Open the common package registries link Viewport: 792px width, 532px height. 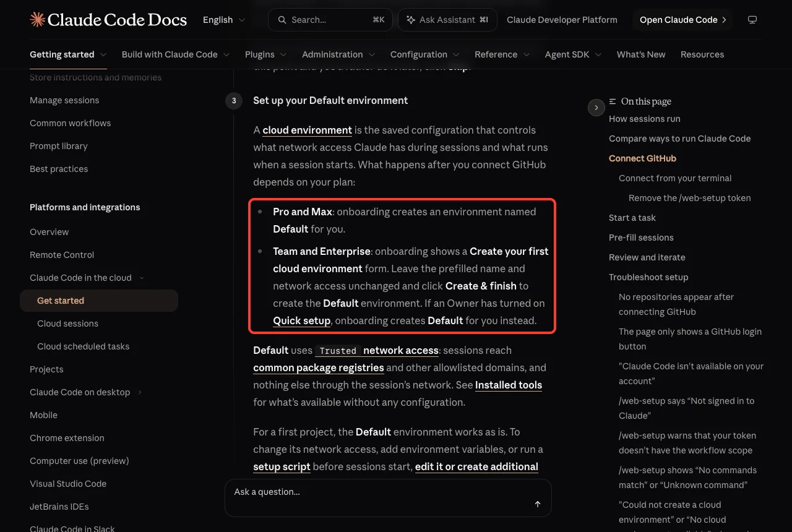(x=319, y=367)
